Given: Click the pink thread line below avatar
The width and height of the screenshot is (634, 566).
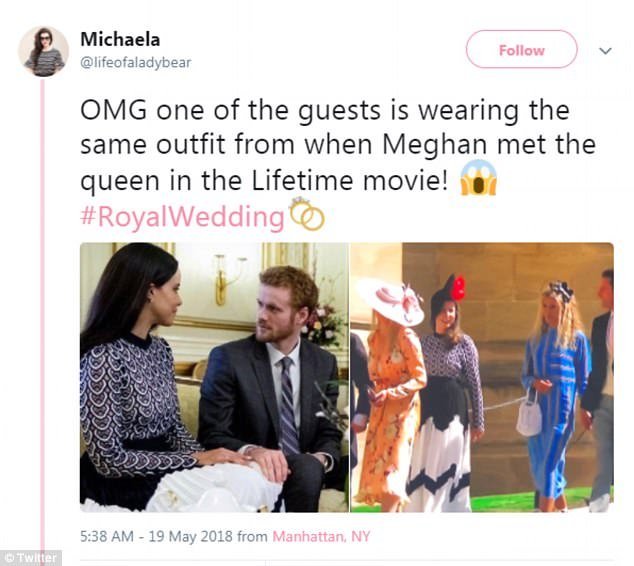Looking at the screenshot, I should [x=43, y=300].
